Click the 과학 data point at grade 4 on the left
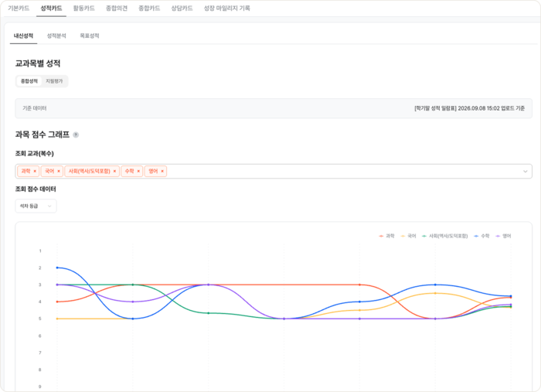The height and width of the screenshot is (392, 541). coord(57,302)
